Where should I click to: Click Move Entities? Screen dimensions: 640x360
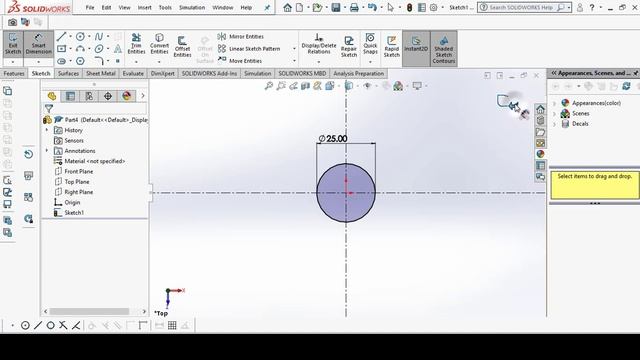pos(240,60)
